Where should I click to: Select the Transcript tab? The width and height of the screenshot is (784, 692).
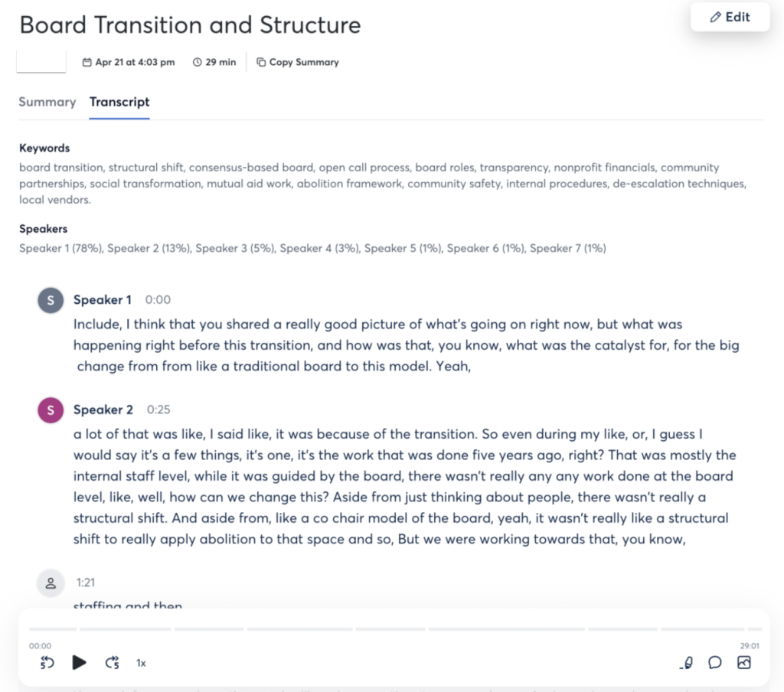pyautogui.click(x=119, y=102)
